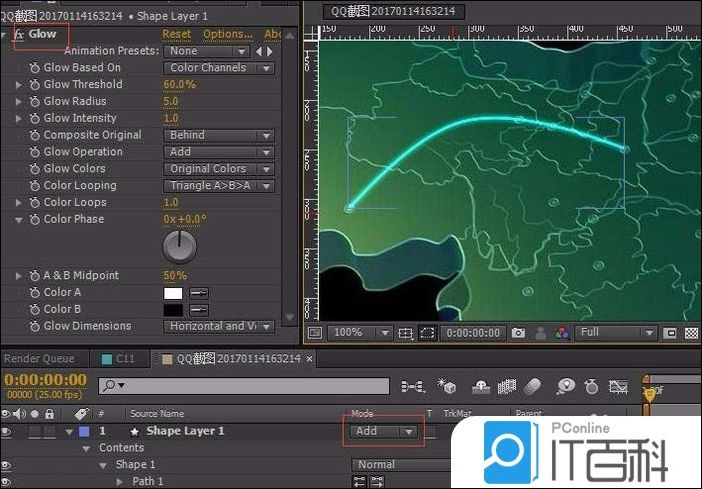
Task: Click the Reset link for Glow
Action: pyautogui.click(x=176, y=34)
